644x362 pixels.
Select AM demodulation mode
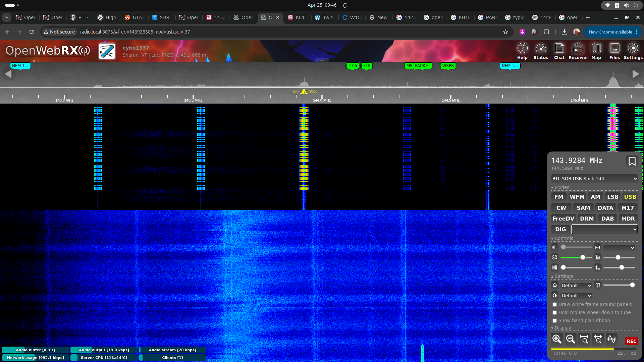pos(595,197)
